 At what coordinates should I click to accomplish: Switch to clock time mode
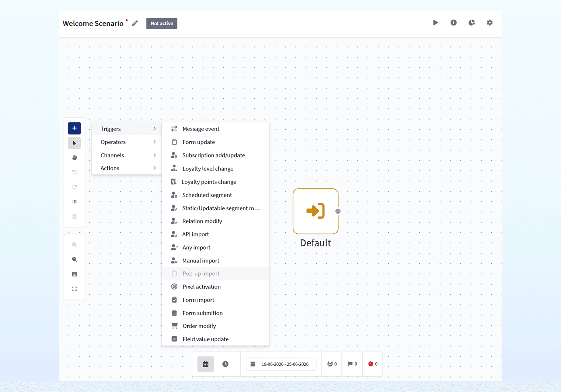click(x=225, y=364)
